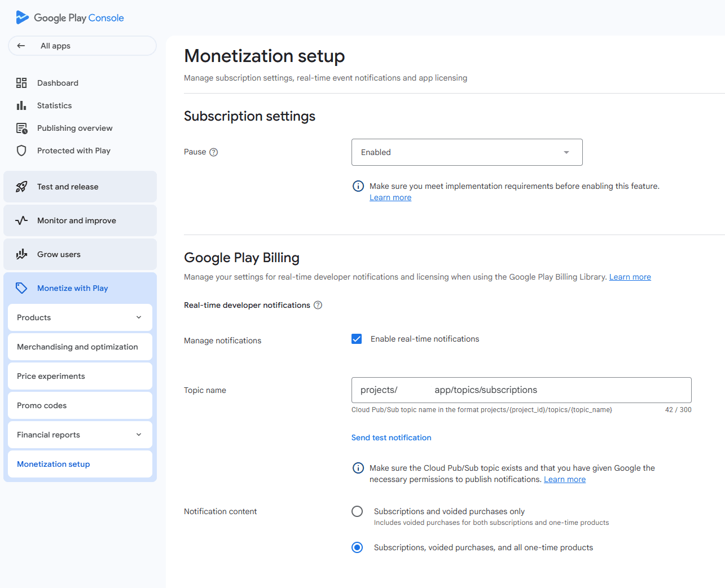Open Merchandising and optimization
Viewport: 725px width, 588px height.
[80, 347]
